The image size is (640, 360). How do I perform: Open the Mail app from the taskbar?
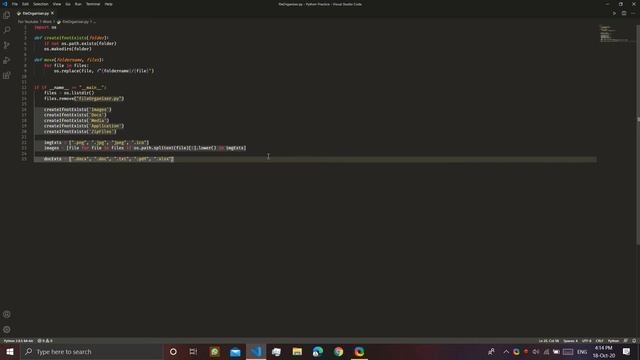[x=235, y=351]
